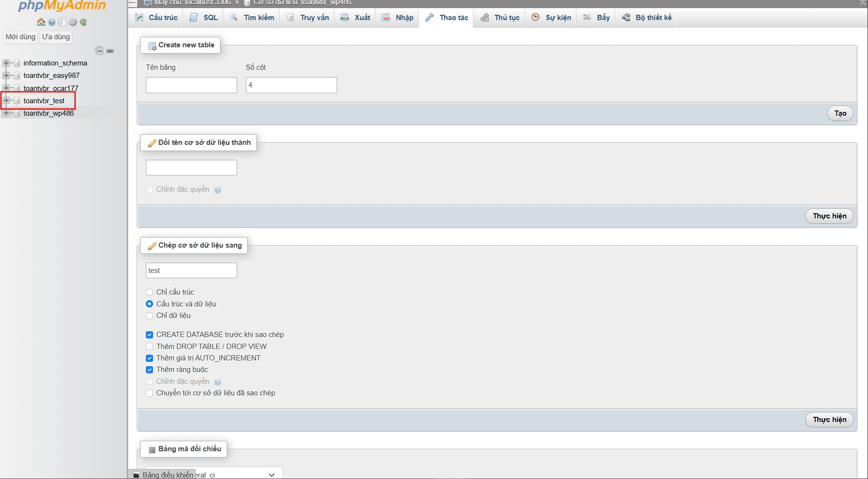Screen dimensions: 868x479
Task: Click the Thao tác wrench icon
Action: (x=430, y=17)
